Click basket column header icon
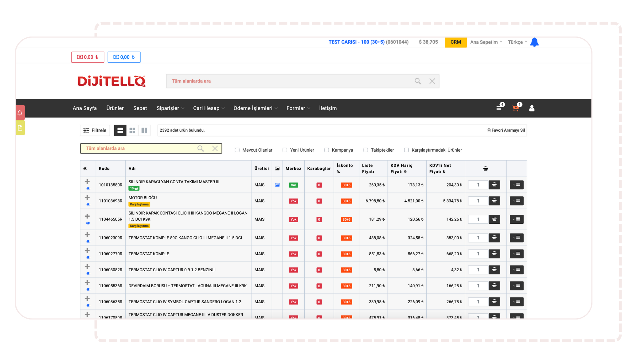The height and width of the screenshot is (364, 629). [486, 168]
